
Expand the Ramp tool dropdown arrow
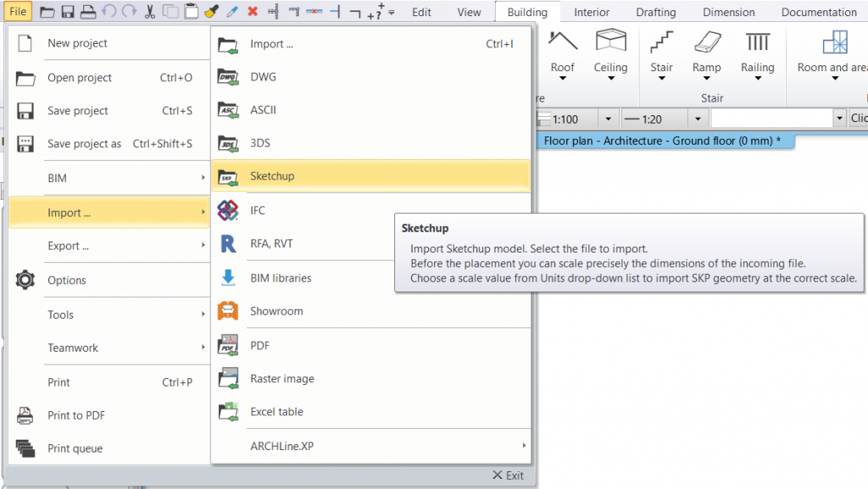[707, 79]
